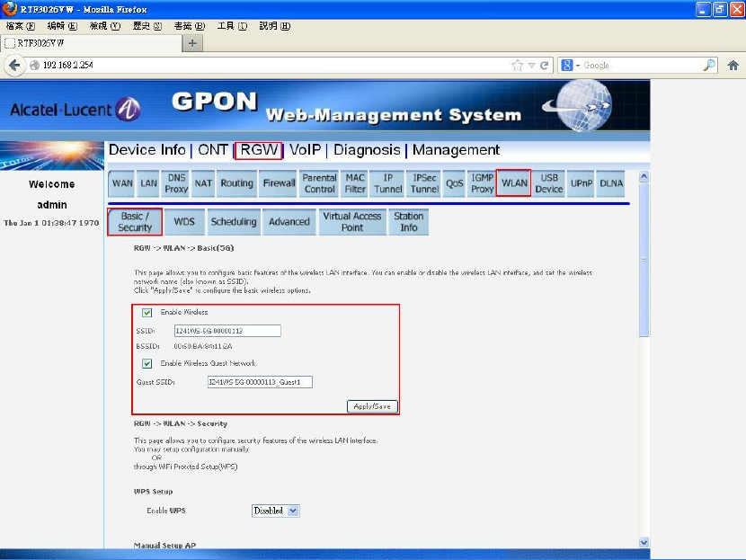
Task: Click the 'WPS Setup' heading text
Action: pyautogui.click(x=153, y=492)
